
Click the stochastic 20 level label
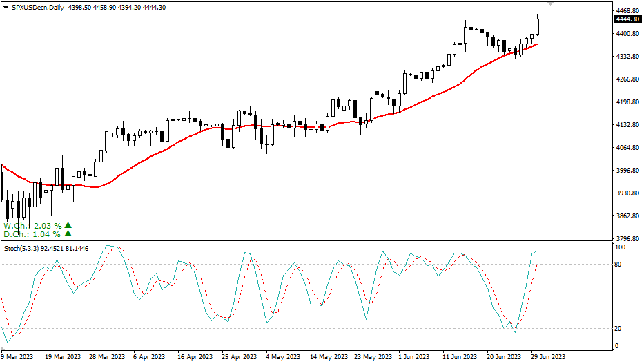620,329
